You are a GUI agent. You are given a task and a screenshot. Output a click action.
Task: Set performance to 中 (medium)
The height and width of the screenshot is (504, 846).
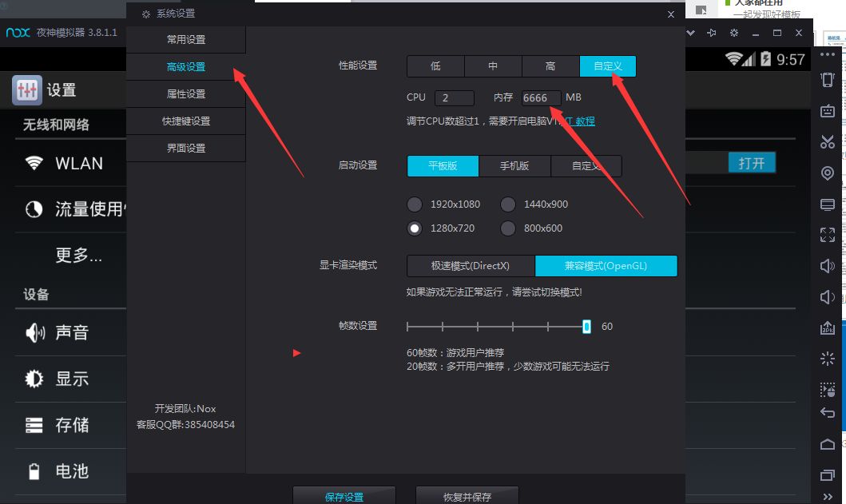pos(493,65)
